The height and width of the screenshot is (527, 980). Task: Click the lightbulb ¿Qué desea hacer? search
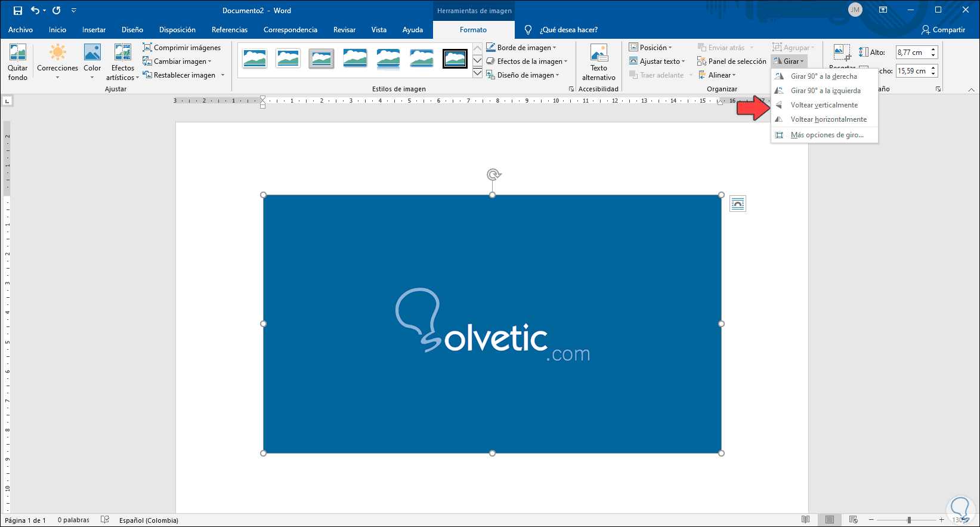pos(561,30)
